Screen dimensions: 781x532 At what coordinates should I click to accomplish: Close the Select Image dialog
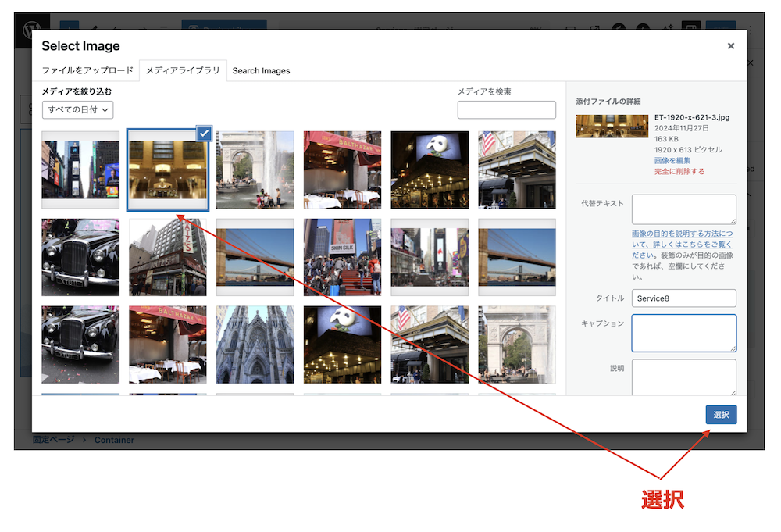pos(730,46)
